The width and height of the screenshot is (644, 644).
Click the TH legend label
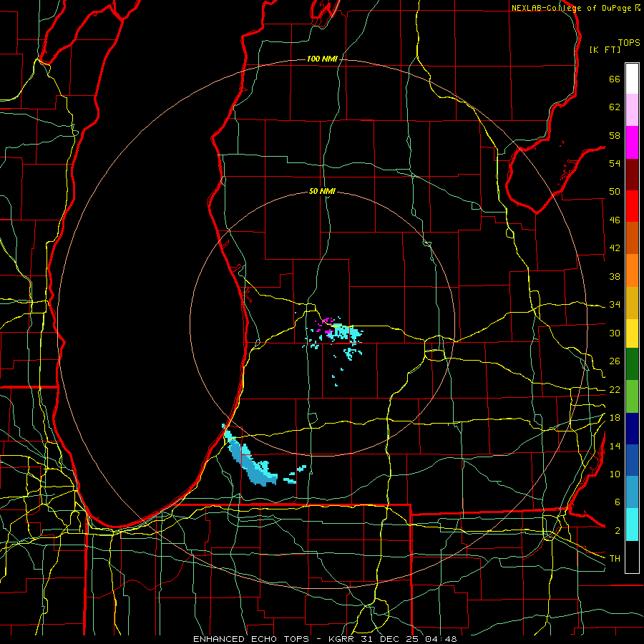click(x=615, y=559)
